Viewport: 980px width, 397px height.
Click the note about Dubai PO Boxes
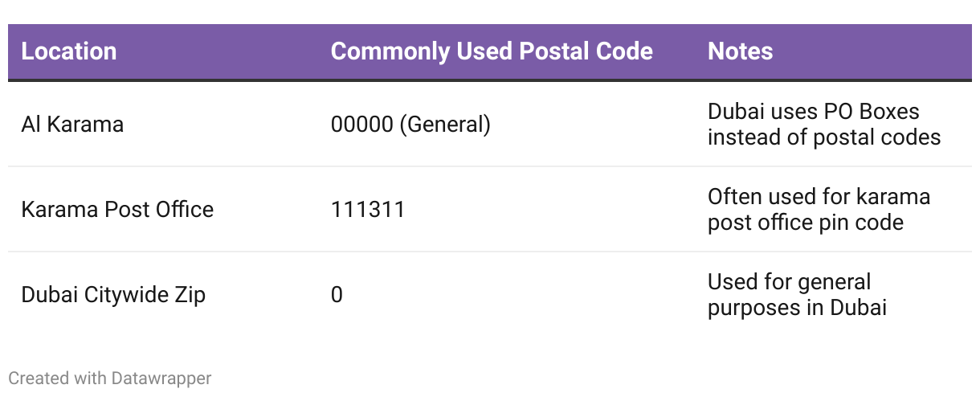(824, 125)
